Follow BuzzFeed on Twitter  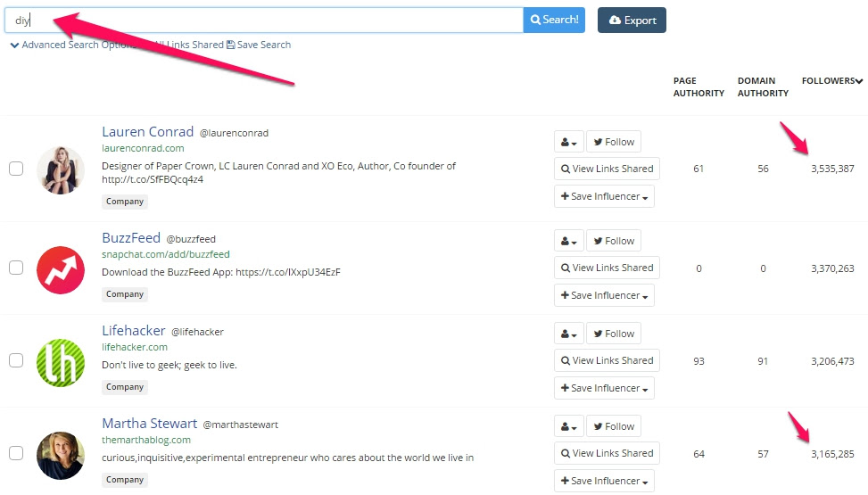point(614,241)
